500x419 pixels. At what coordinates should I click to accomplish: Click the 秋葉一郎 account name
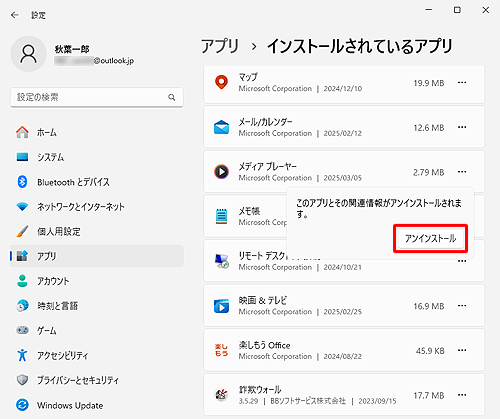tap(72, 49)
